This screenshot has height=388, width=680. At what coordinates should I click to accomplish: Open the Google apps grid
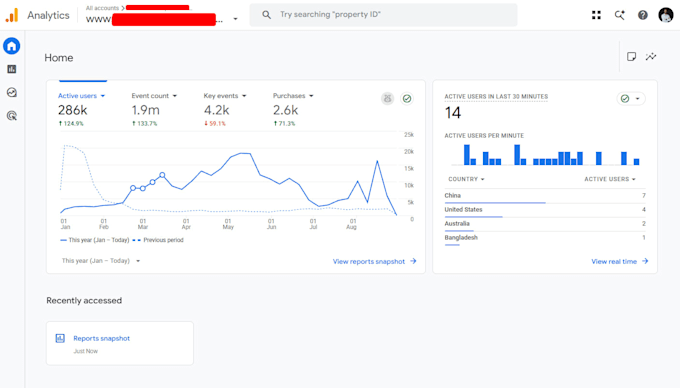(x=596, y=15)
